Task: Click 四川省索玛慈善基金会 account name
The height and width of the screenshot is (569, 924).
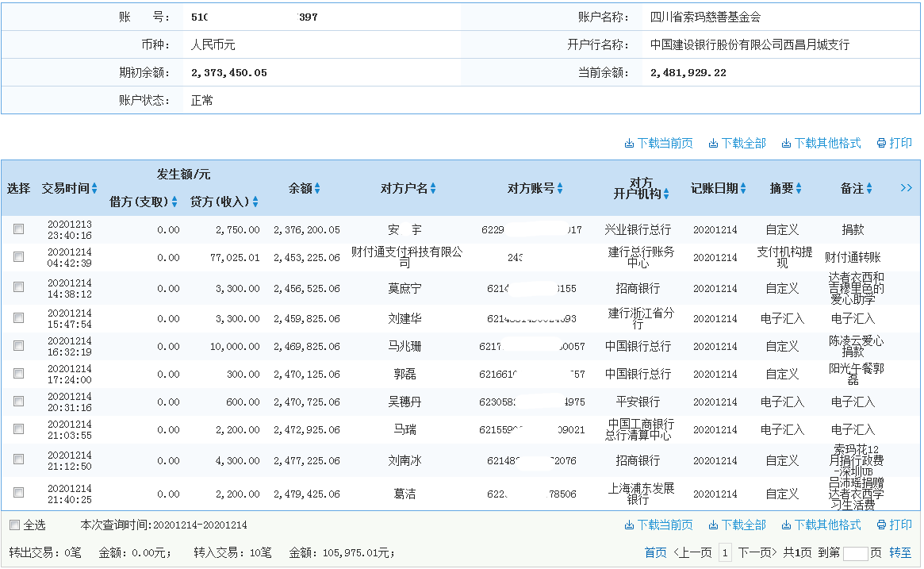Action: pyautogui.click(x=705, y=17)
